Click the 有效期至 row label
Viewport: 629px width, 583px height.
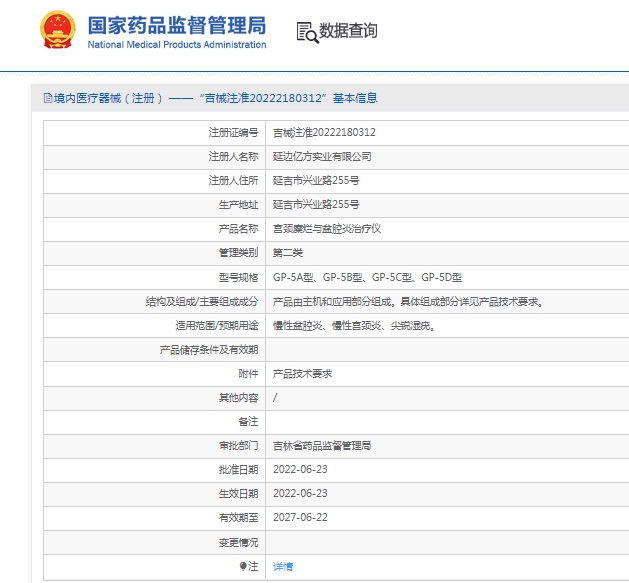tap(238, 518)
